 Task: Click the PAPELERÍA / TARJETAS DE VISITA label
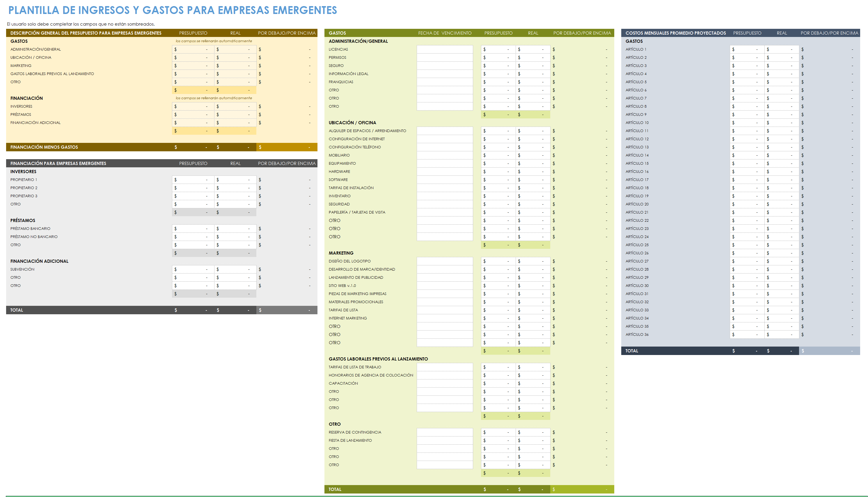(357, 212)
